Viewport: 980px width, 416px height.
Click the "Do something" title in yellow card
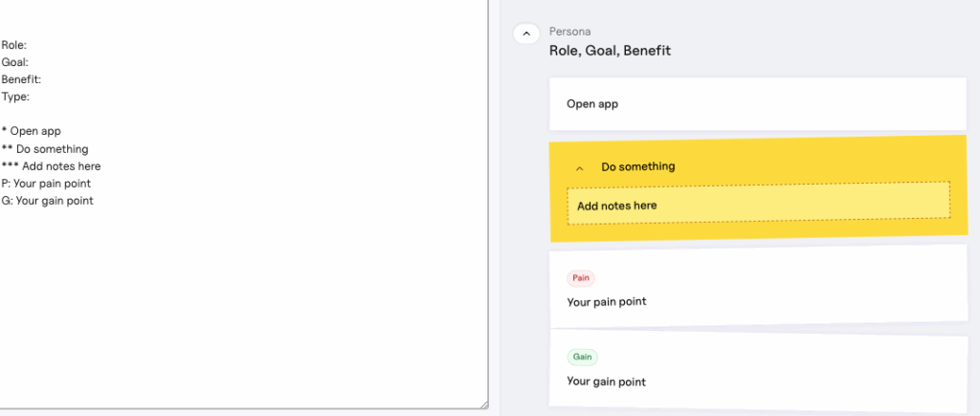[x=638, y=166]
